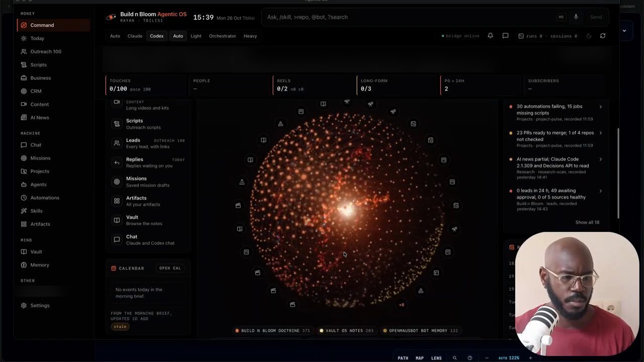Toggle dark mode with the moon icon
644x362 pixels.
pos(589,36)
